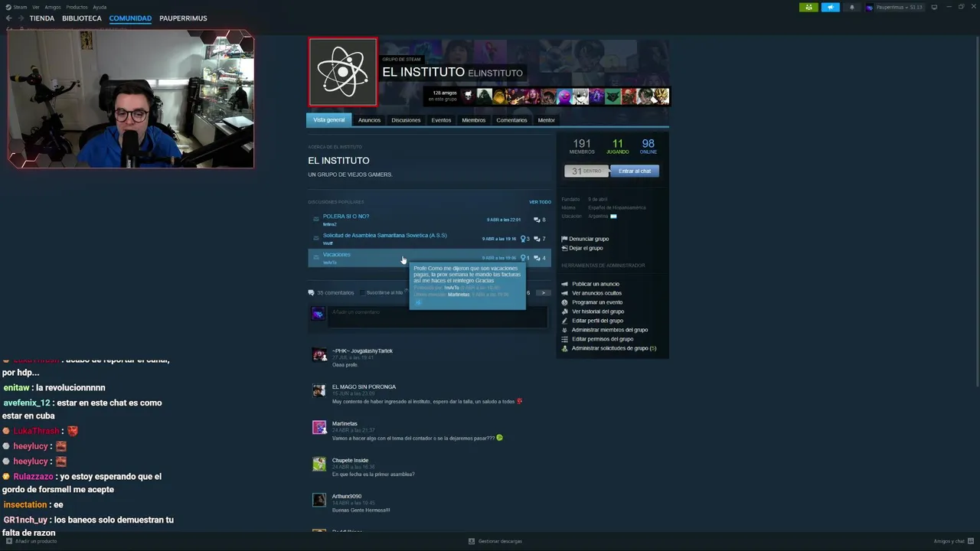Open ~PHK~ JovgatashyTartek's commenter avatar

point(319,354)
